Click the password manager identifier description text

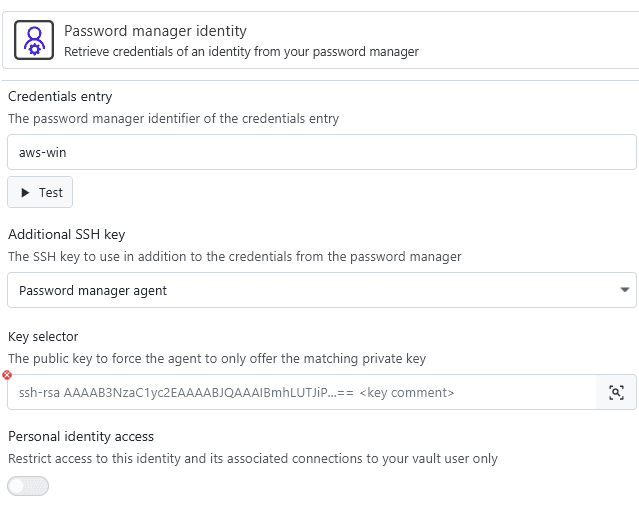click(x=173, y=118)
